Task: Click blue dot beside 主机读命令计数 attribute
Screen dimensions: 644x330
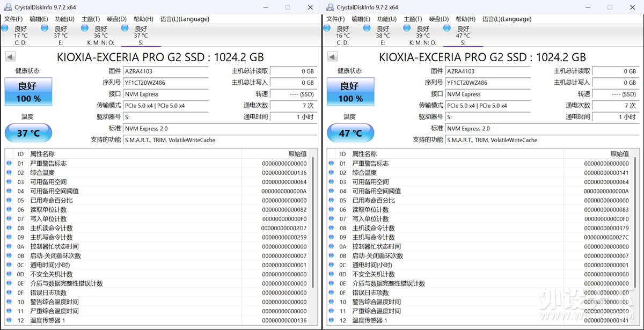Action: coord(9,228)
